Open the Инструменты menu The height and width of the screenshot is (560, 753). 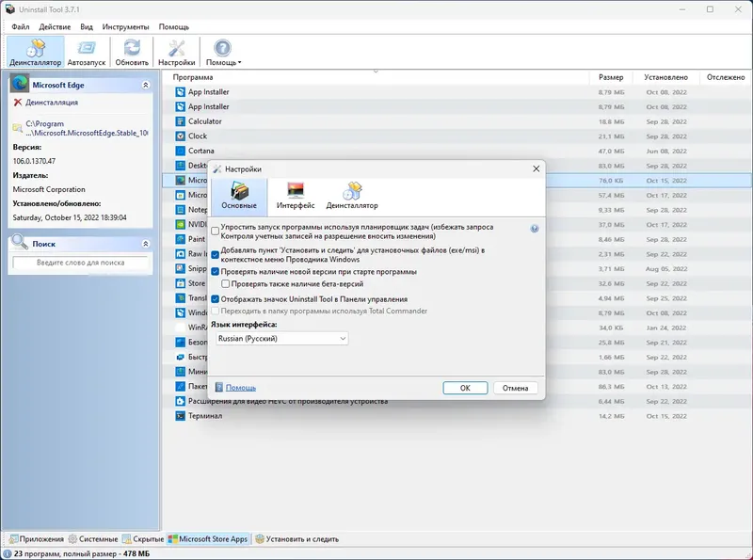click(125, 27)
